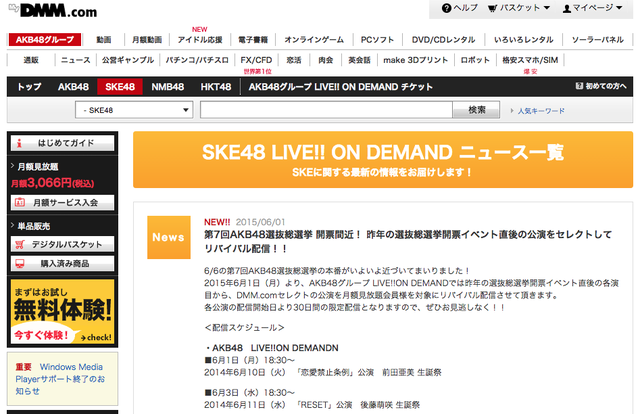Expand the マイページ dropdown arrow

click(x=619, y=8)
